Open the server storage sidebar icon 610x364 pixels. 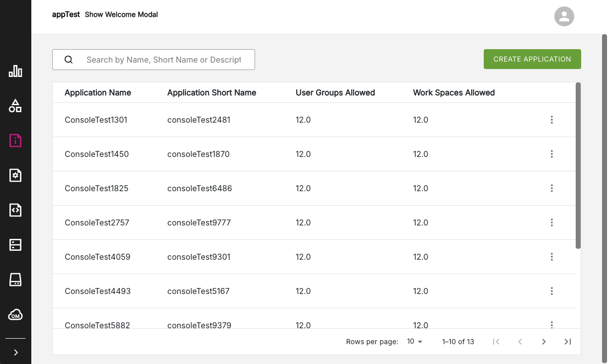(15, 245)
